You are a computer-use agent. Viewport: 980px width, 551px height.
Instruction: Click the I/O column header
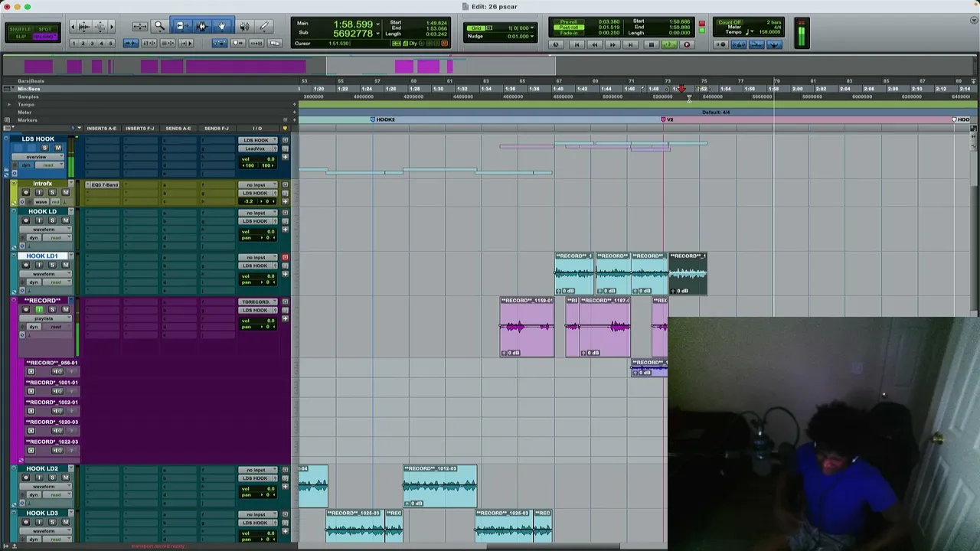point(257,128)
